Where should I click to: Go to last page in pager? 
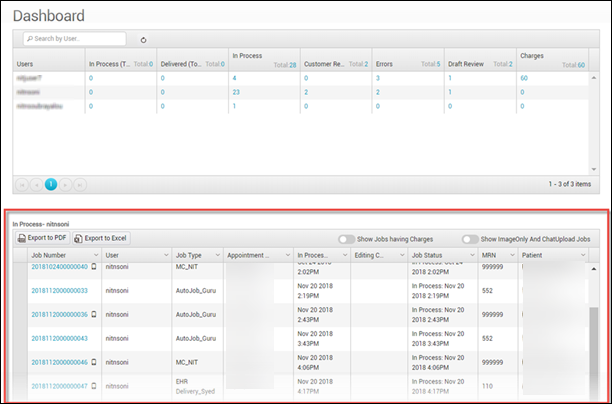pyautogui.click(x=79, y=184)
